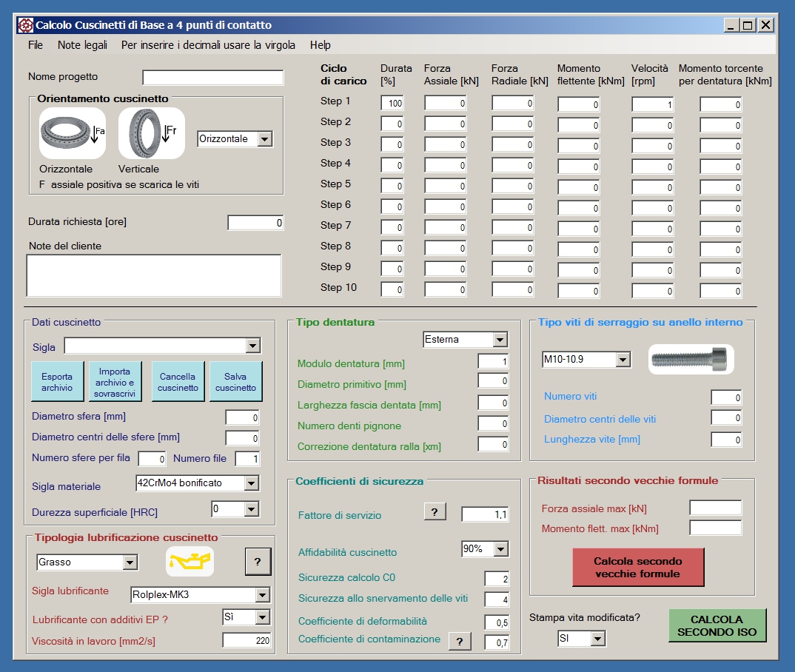Screen dimensions: 795x672
Task: Click the Nome progetto input field
Action: (213, 78)
